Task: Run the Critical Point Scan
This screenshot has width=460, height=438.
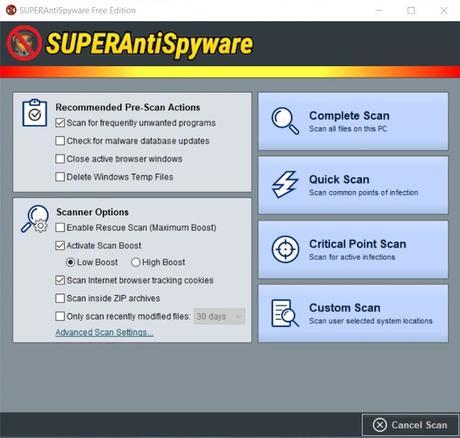Action: coord(353,249)
